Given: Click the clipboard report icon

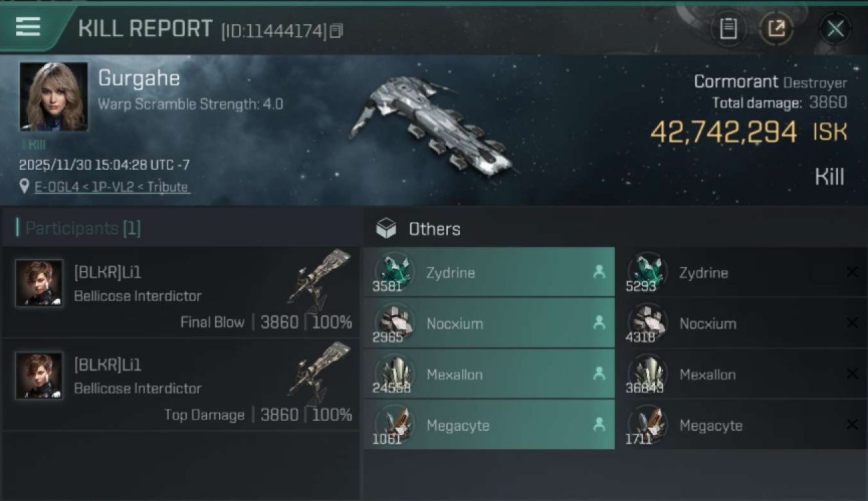Looking at the screenshot, I should tap(728, 29).
